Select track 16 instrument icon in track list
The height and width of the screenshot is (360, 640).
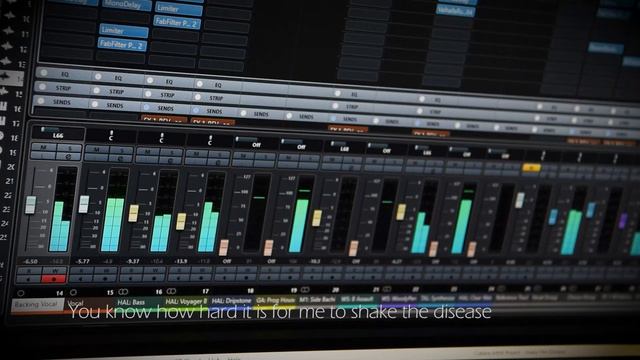[x=3, y=107]
